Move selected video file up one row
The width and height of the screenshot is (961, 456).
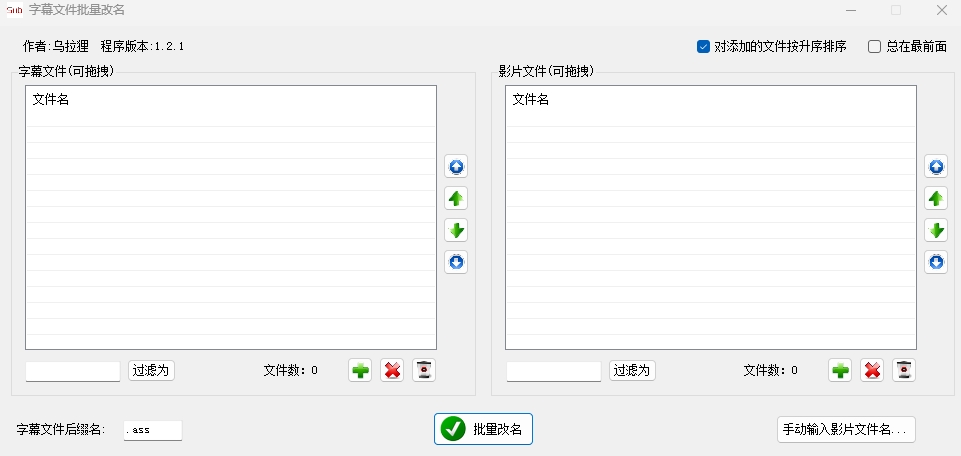(936, 199)
